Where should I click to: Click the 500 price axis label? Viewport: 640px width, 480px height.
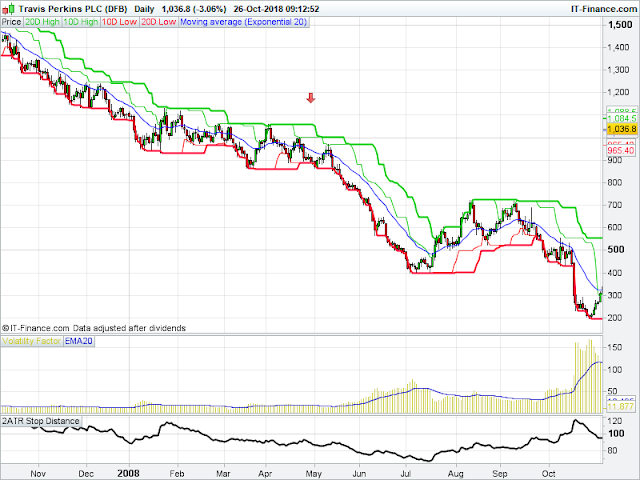(616, 249)
